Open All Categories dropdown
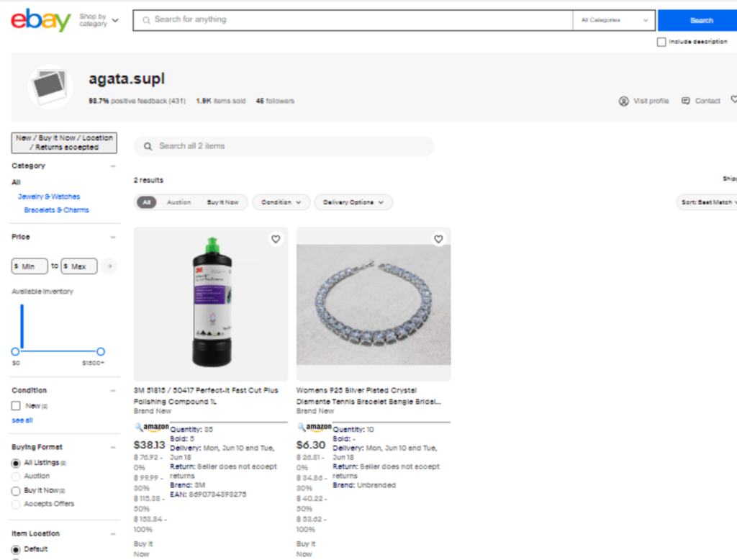The width and height of the screenshot is (737, 560). click(614, 20)
